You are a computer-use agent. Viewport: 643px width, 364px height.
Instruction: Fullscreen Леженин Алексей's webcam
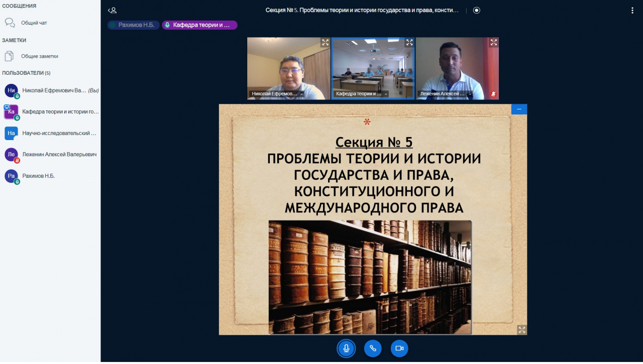point(493,43)
